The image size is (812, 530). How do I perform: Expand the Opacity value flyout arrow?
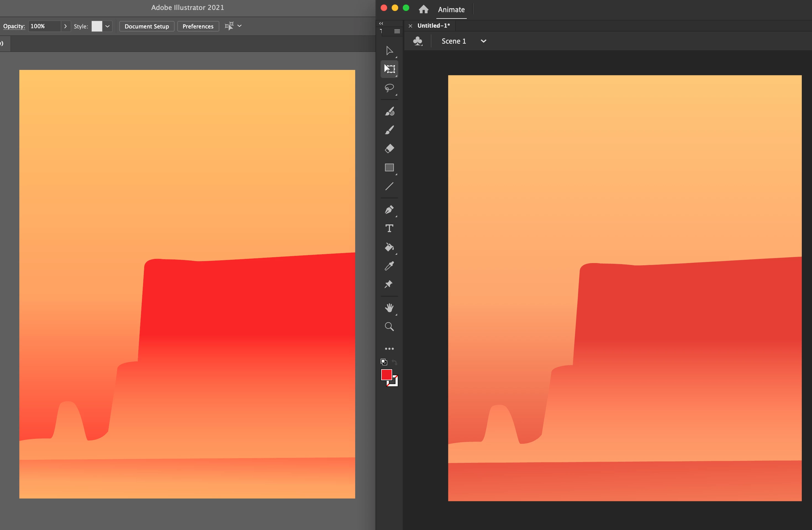[x=65, y=26]
